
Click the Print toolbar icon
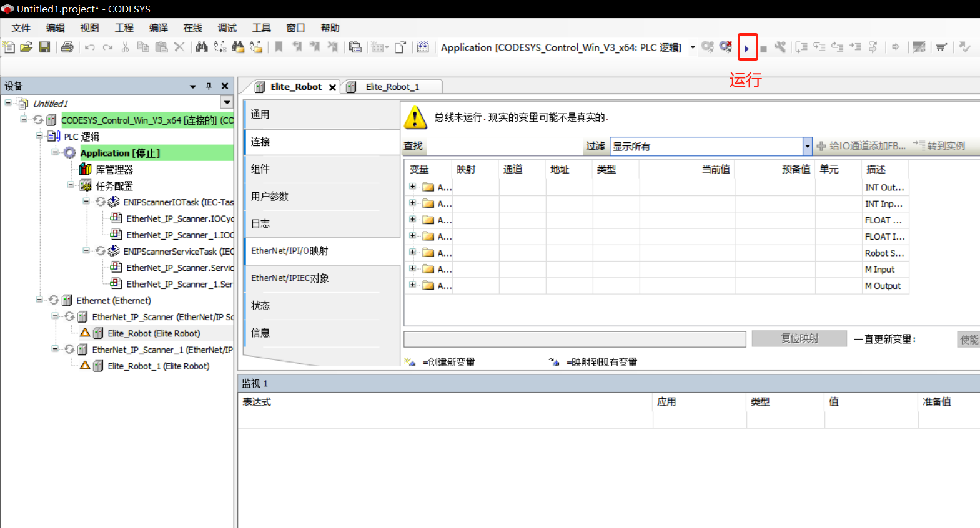[x=67, y=47]
